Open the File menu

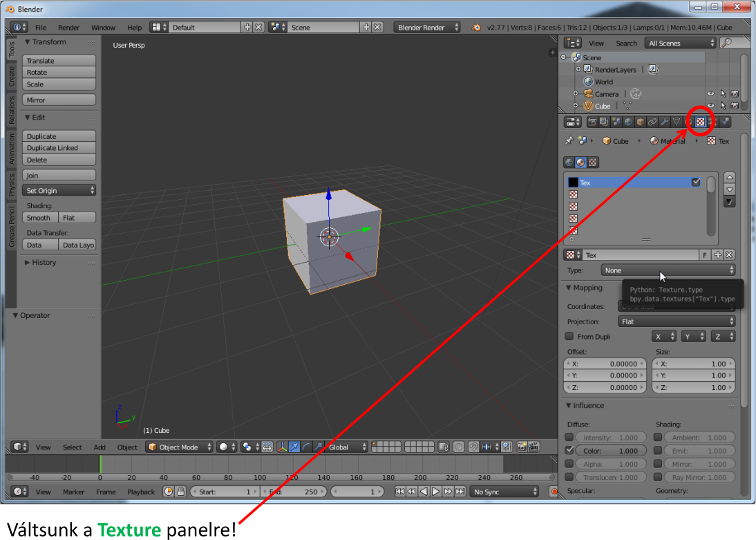pos(41,28)
